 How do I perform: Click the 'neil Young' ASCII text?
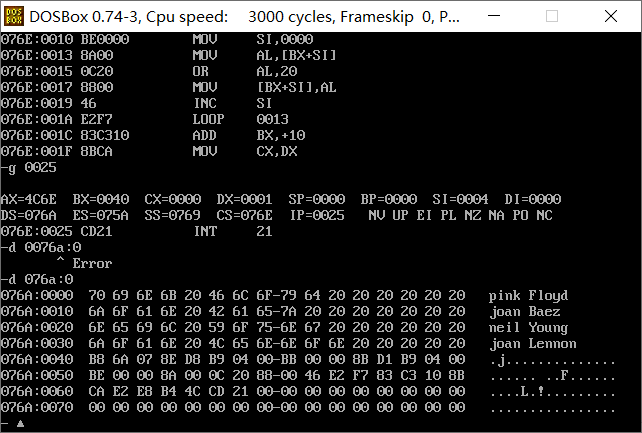[x=528, y=327]
